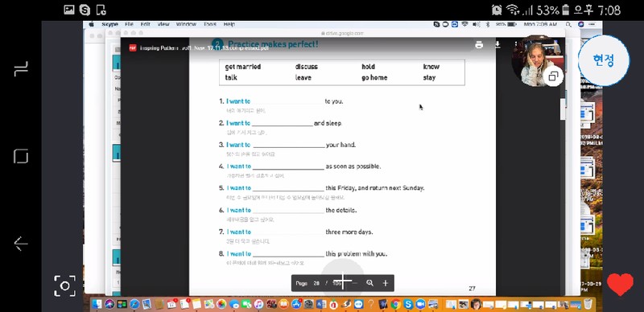Viewport: 644px width, 312px height.
Task: Open the File menu in the Mac menu bar
Action: (129, 25)
